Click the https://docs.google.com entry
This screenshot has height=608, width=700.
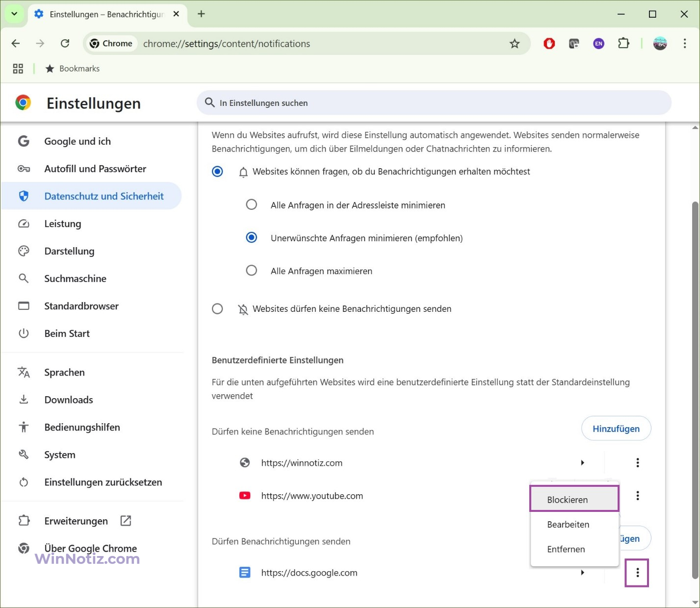coord(309,573)
